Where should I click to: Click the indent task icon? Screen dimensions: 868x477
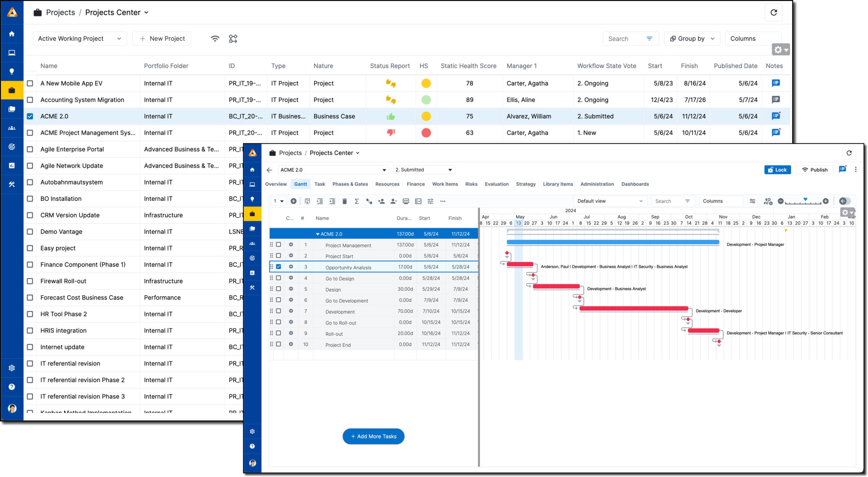320,201
